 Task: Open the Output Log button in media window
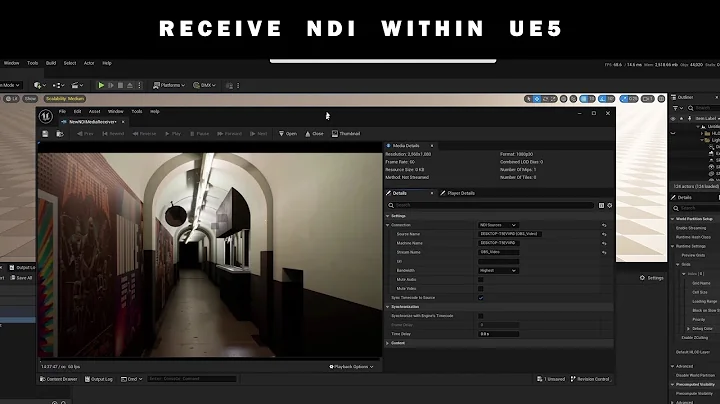tap(99, 379)
